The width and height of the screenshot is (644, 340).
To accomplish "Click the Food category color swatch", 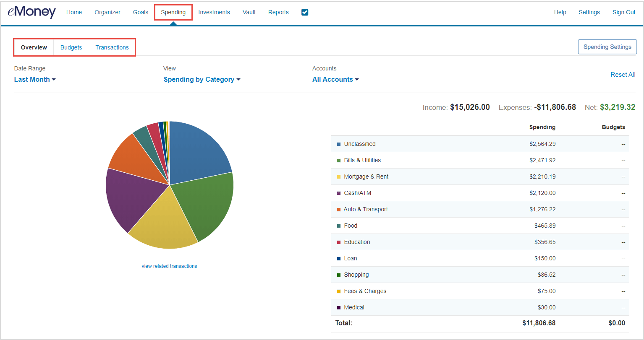I will pyautogui.click(x=338, y=226).
